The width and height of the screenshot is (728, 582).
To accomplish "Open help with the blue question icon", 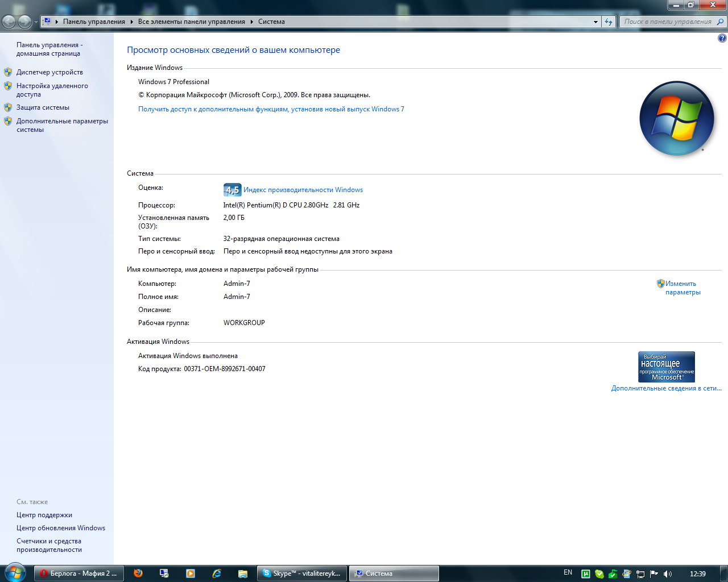I will pos(722,38).
